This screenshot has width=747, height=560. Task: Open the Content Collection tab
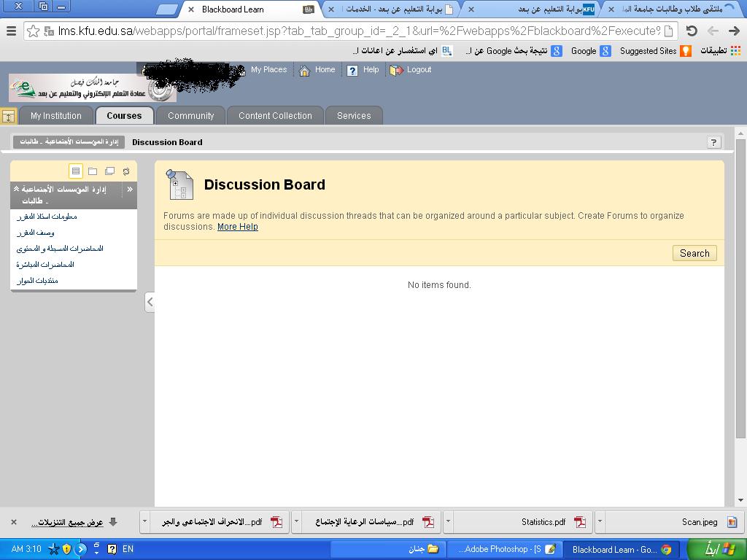[275, 116]
